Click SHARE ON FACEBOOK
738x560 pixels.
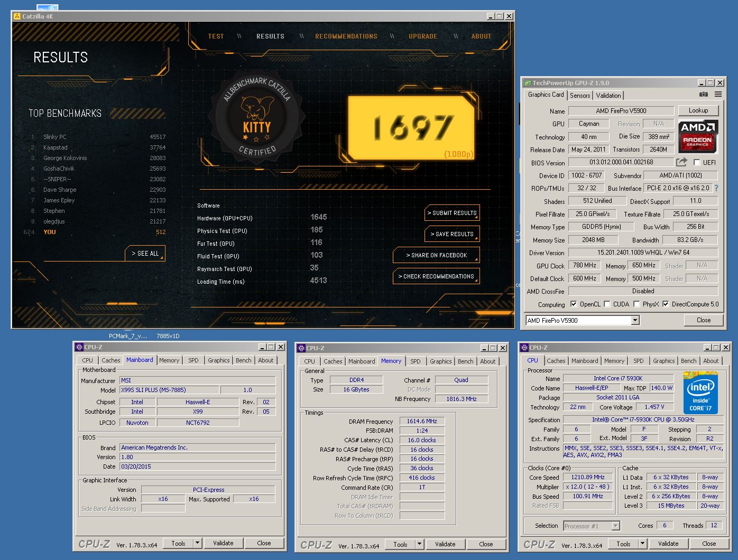(436, 255)
